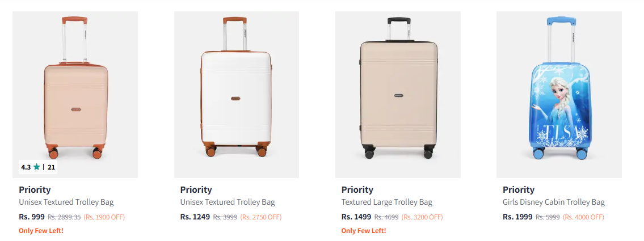Image resolution: width=644 pixels, height=241 pixels.
Task: Click the Rs. 4000 OFF discount label
Action: coord(584,217)
